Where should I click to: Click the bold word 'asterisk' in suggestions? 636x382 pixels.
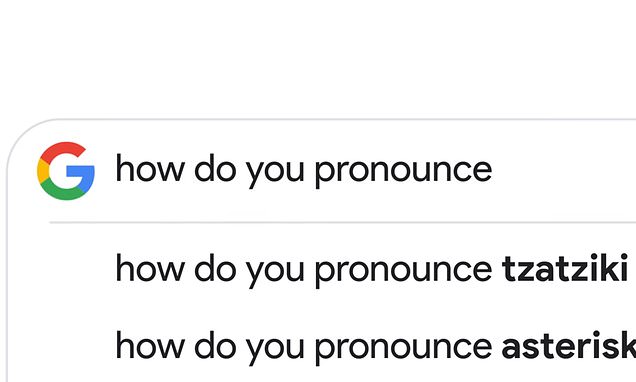click(x=569, y=345)
